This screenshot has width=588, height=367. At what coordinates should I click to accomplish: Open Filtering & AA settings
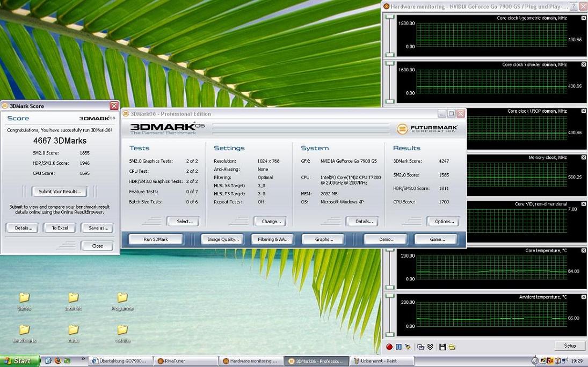click(x=273, y=239)
